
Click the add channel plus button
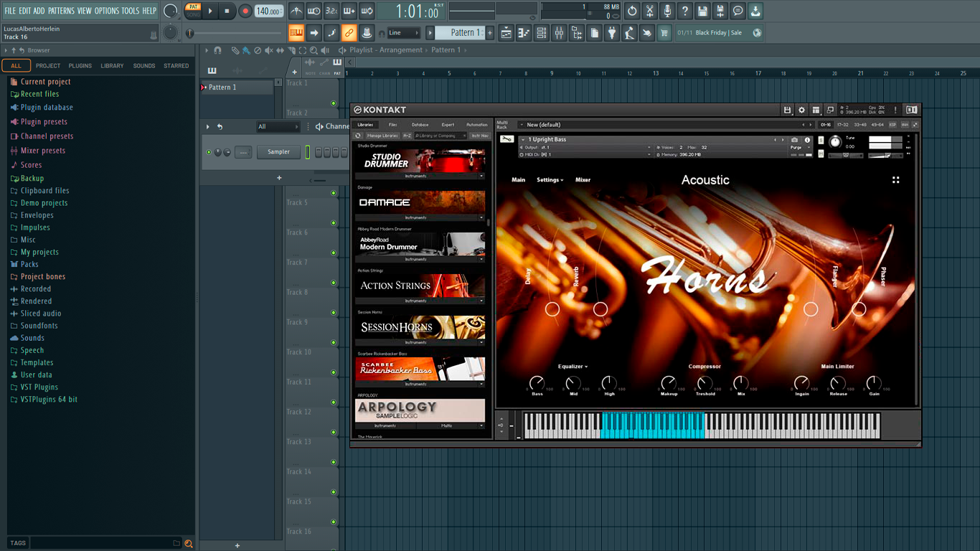279,178
